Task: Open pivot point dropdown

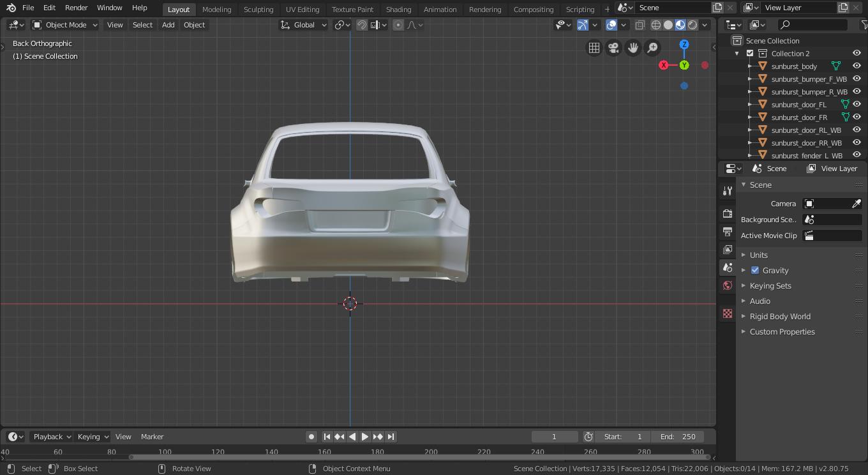Action: pos(343,25)
